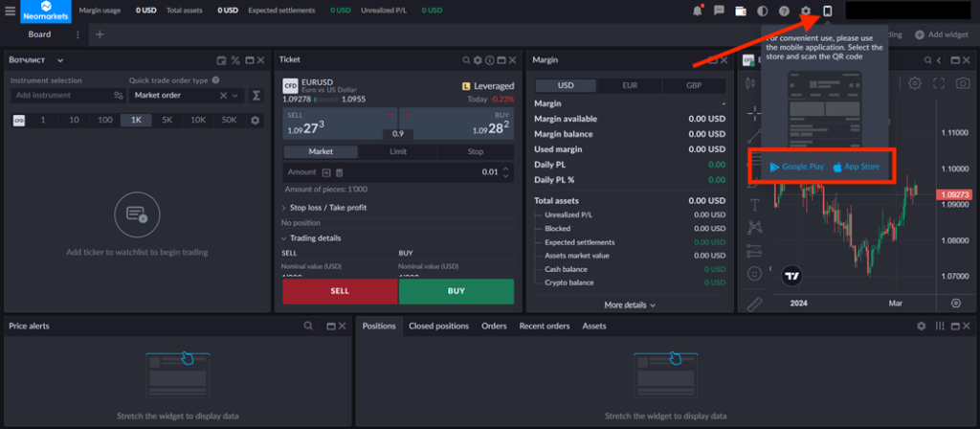The width and height of the screenshot is (980, 429).
Task: Open the notifications bell
Action: pos(698,11)
